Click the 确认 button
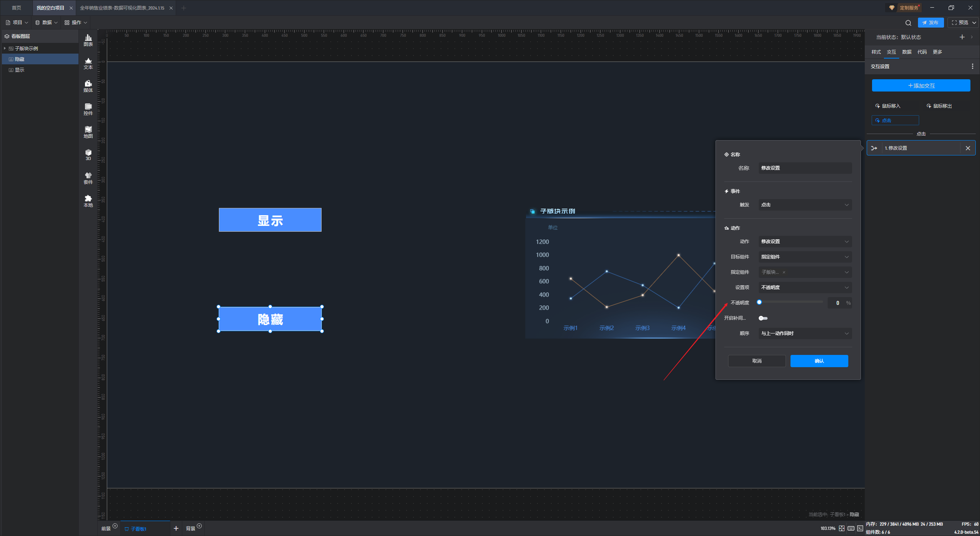The image size is (980, 536). tap(819, 361)
